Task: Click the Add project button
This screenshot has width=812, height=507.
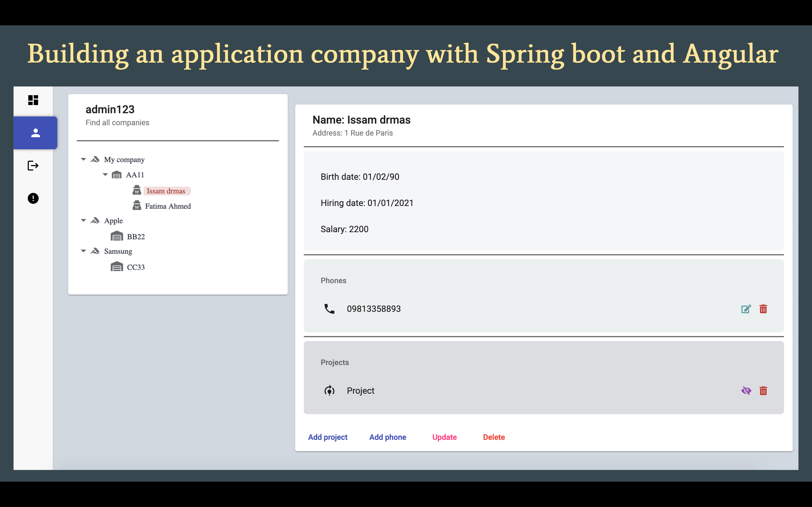Action: [x=328, y=437]
